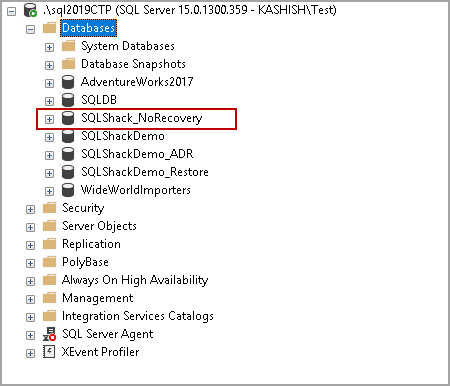Click the WideWorldImporters database cylinder icon
This screenshot has height=386, width=450.
68,190
